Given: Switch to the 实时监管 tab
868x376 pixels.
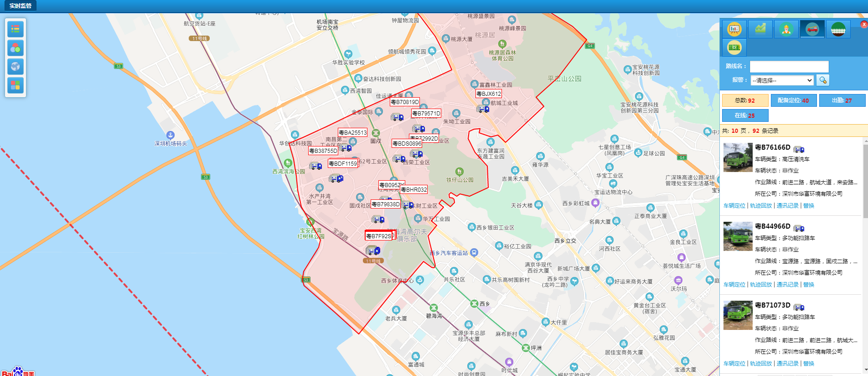Looking at the screenshot, I should (x=21, y=6).
